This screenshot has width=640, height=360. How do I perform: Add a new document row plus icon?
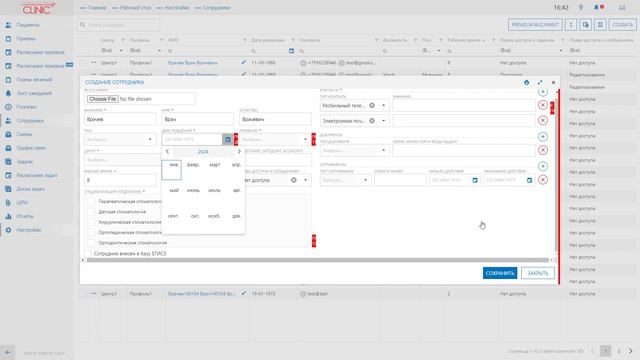(x=542, y=136)
